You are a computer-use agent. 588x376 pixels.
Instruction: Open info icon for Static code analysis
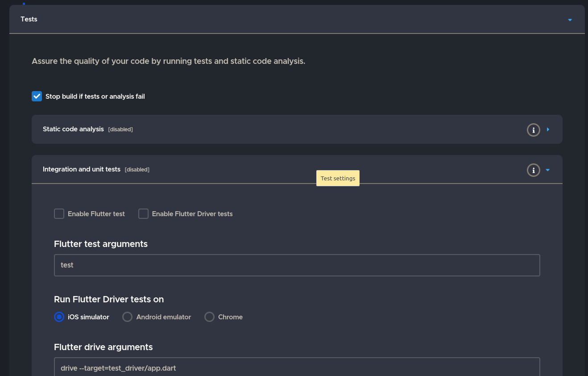533,130
